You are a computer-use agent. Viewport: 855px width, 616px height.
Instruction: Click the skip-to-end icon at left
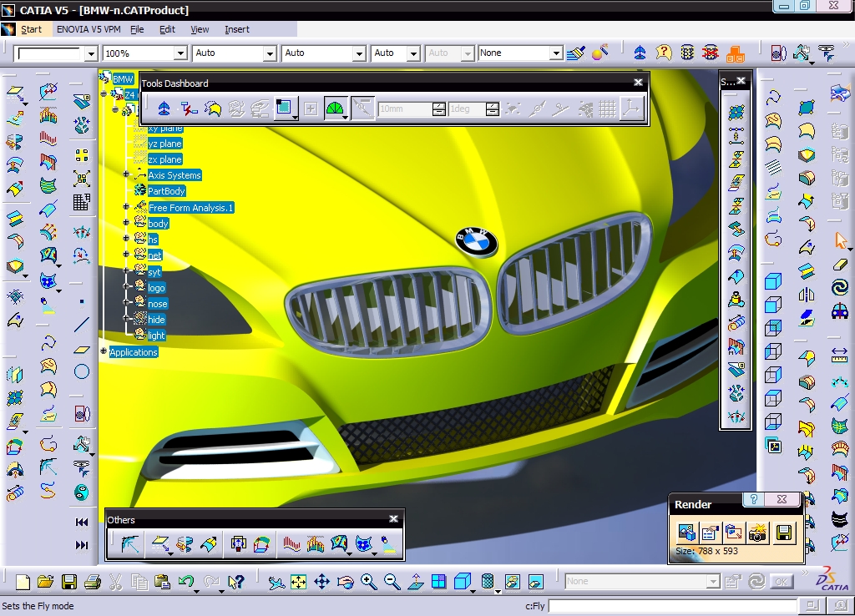pos(82,545)
